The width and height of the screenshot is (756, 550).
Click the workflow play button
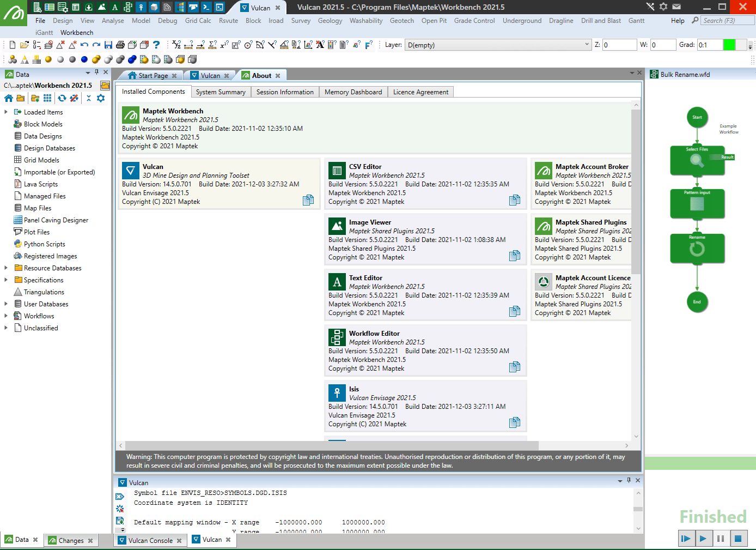[x=703, y=539]
